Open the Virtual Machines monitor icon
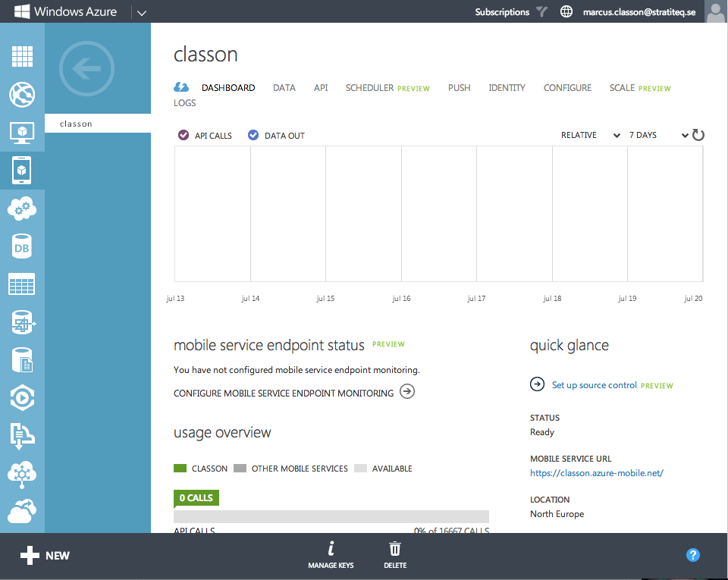Image resolution: width=728 pixels, height=580 pixels. point(22,133)
